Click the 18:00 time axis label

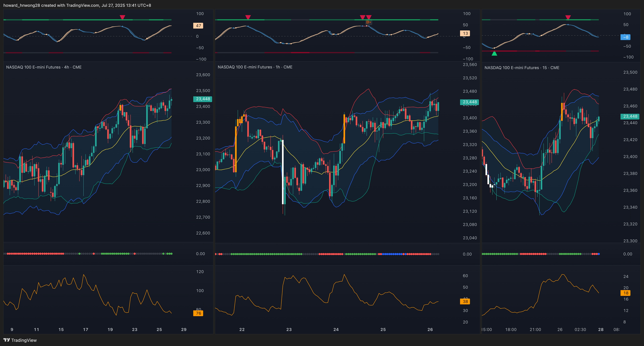[x=511, y=330]
